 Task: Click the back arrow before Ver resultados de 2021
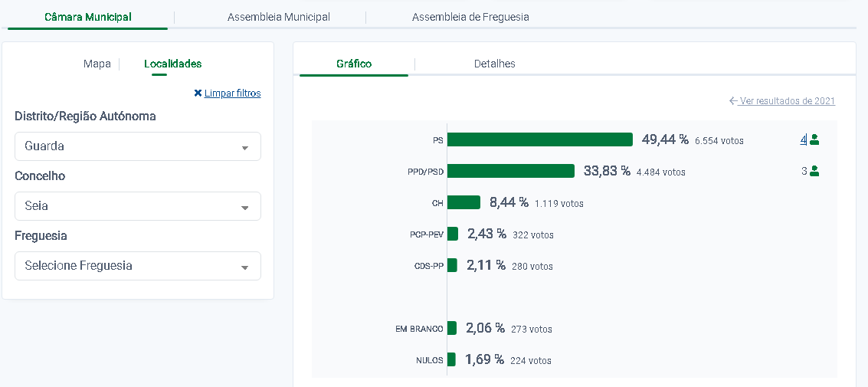pos(733,101)
